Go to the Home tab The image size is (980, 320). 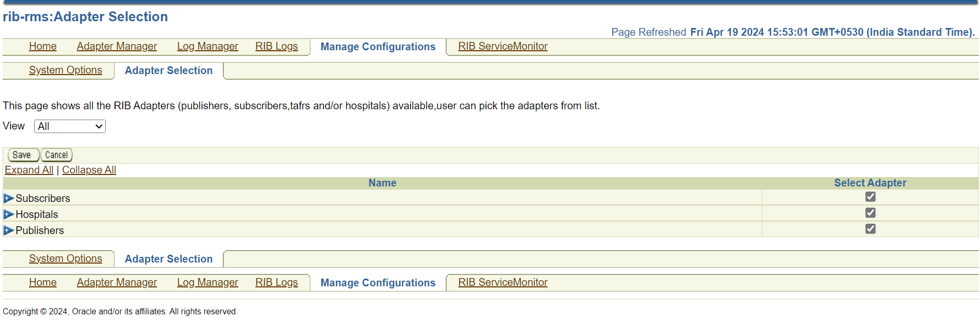(x=42, y=46)
